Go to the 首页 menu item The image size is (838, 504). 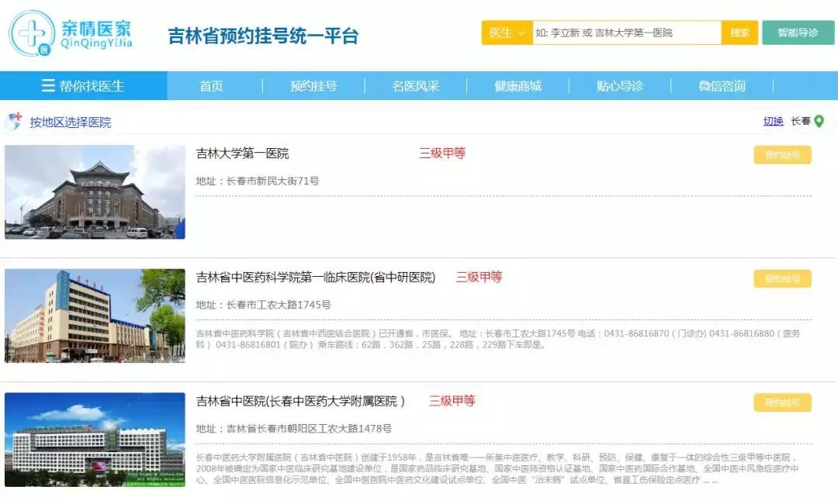pos(212,85)
